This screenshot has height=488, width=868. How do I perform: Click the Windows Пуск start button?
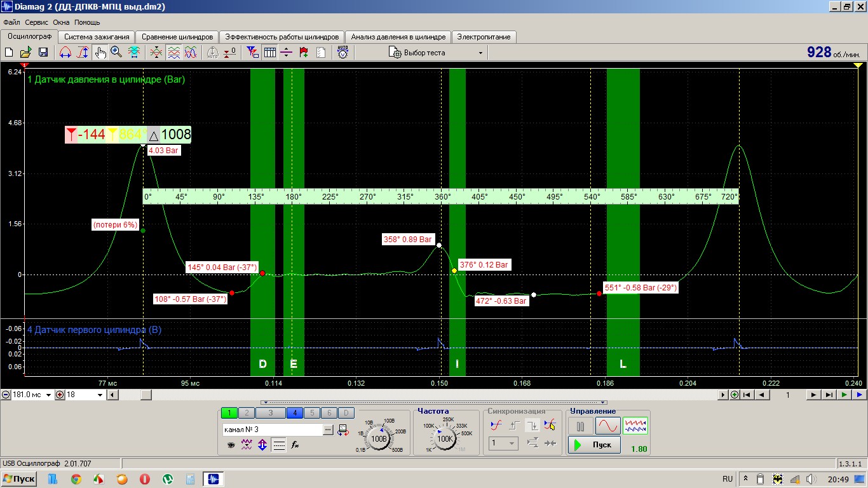19,479
